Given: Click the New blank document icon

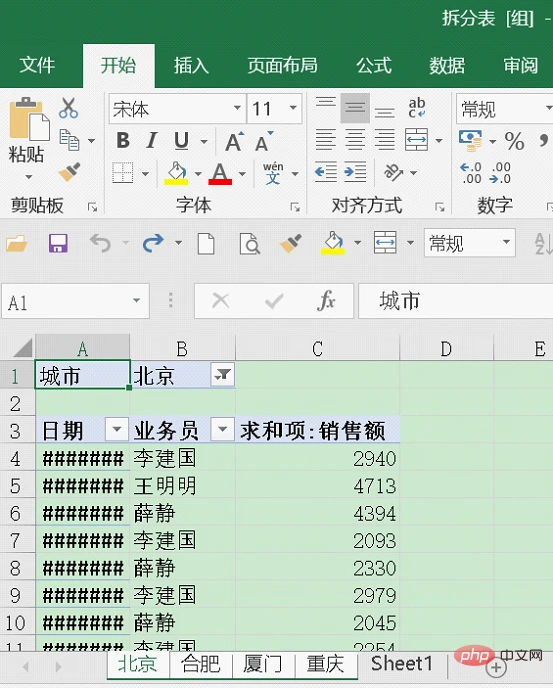Looking at the screenshot, I should (x=206, y=244).
